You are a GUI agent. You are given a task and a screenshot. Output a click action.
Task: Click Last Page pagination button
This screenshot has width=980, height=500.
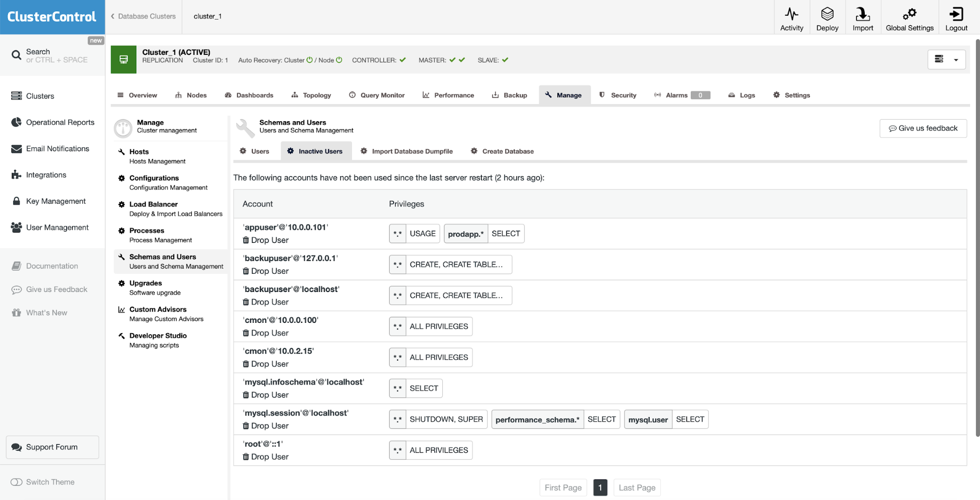coord(637,487)
